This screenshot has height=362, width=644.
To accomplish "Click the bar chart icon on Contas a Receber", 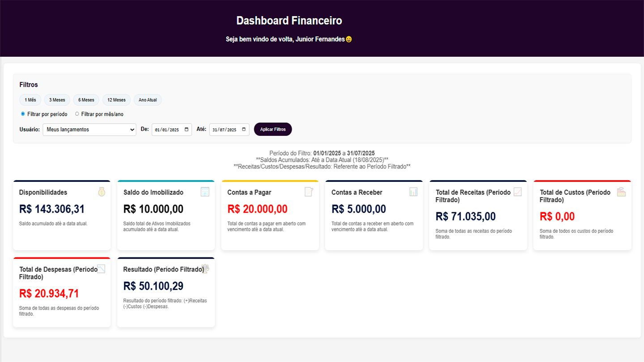I will point(413,192).
